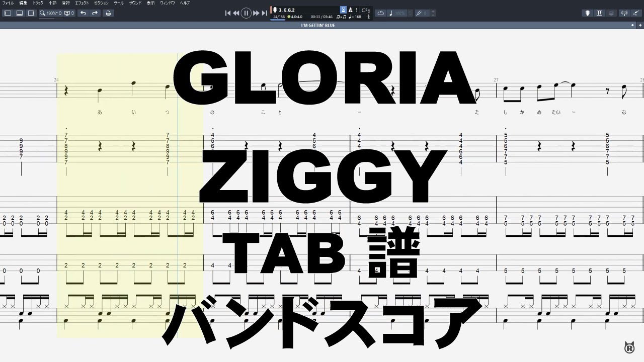Open the tuner

click(x=624, y=13)
